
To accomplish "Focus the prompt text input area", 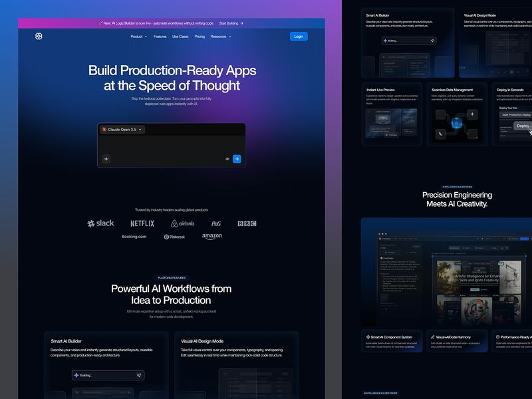I will (x=172, y=144).
